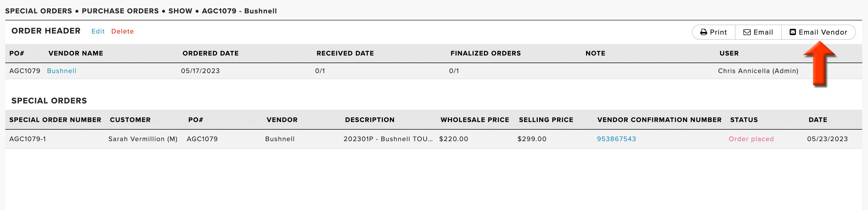Viewport: 868px width, 210px height.
Task: Click the Ordered Date column header
Action: 211,53
